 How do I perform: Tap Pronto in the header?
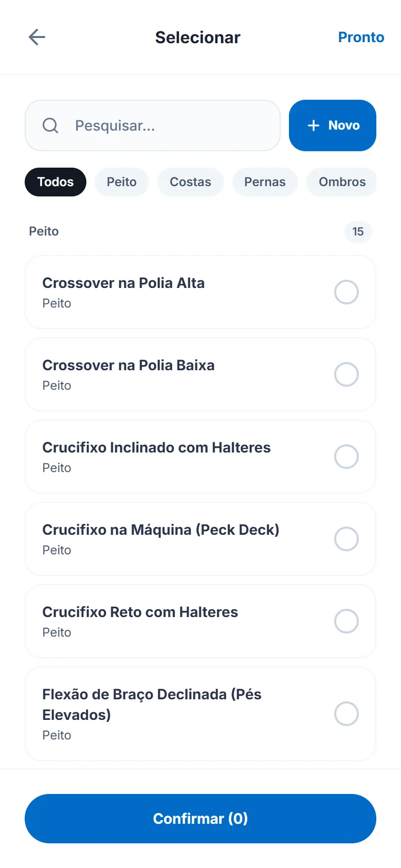tap(361, 37)
